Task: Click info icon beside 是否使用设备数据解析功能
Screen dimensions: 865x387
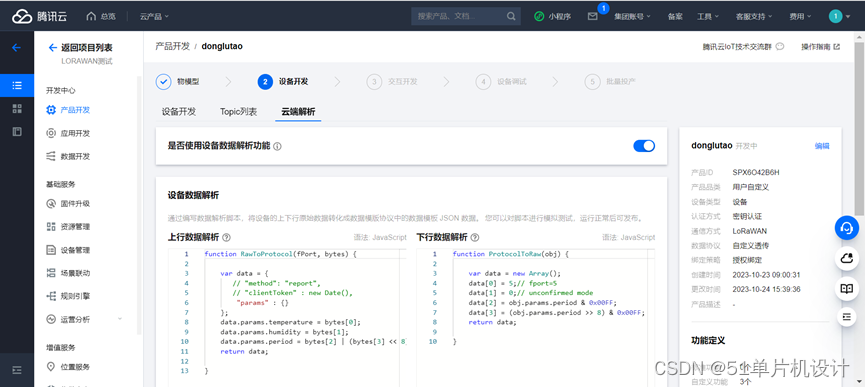Action: click(x=277, y=146)
